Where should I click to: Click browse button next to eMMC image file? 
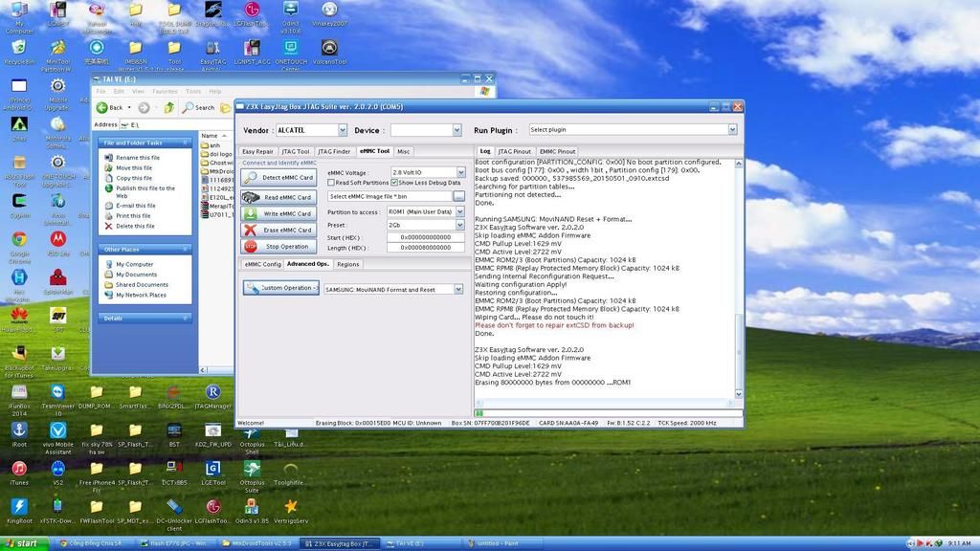coord(458,196)
